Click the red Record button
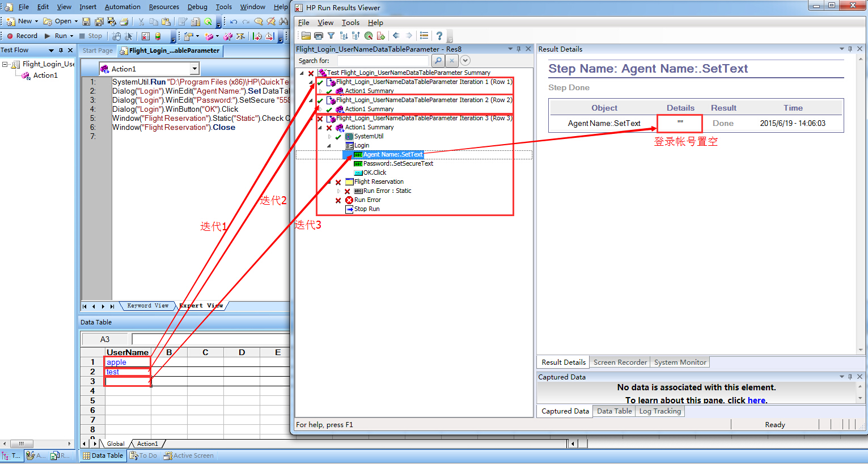 [22, 36]
